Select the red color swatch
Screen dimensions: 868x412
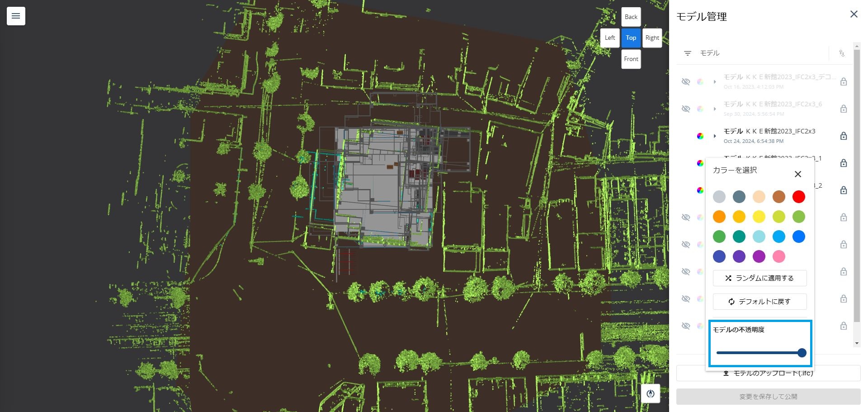[x=799, y=197]
